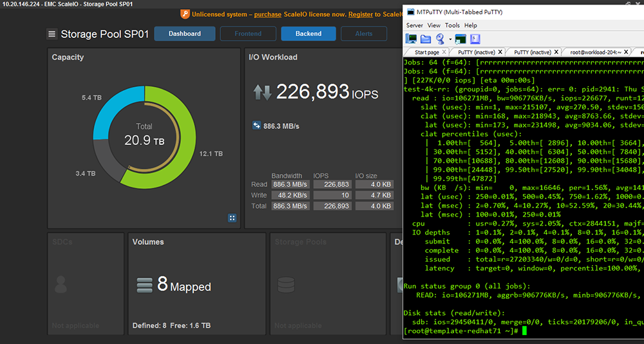
Task: Switch to the root@workload-204:~ tab
Action: [x=596, y=52]
